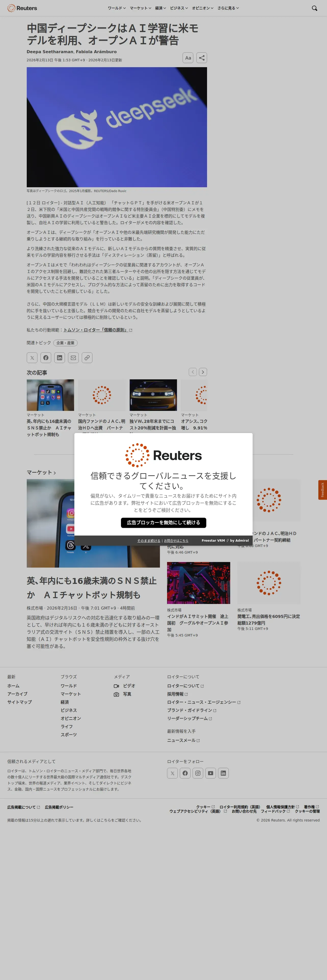The width and height of the screenshot is (327, 980).
Task: Click 広告掲載について in the footer
Action: pyautogui.click(x=24, y=807)
